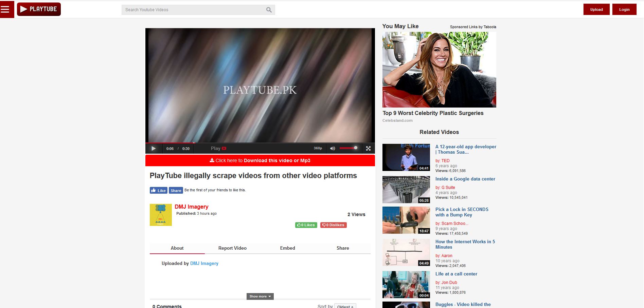This screenshot has height=308, width=644.
Task: Open Google data center video thumbnail
Action: pyautogui.click(x=406, y=190)
